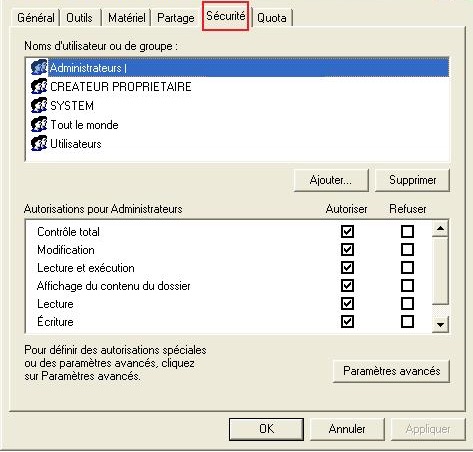Image resolution: width=473 pixels, height=452 pixels.
Task: Confirm with the OK button
Action: (x=266, y=429)
